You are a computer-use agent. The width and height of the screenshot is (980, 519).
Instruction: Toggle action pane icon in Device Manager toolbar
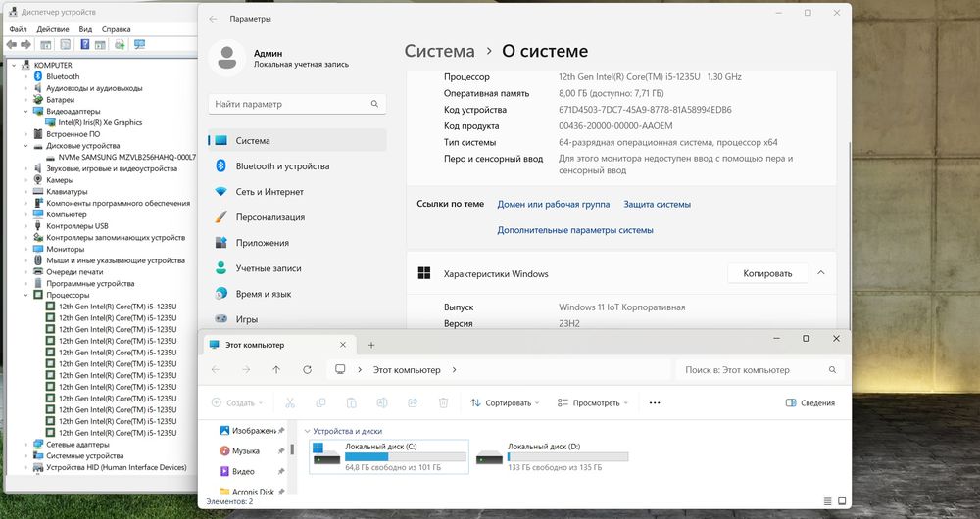pos(100,44)
